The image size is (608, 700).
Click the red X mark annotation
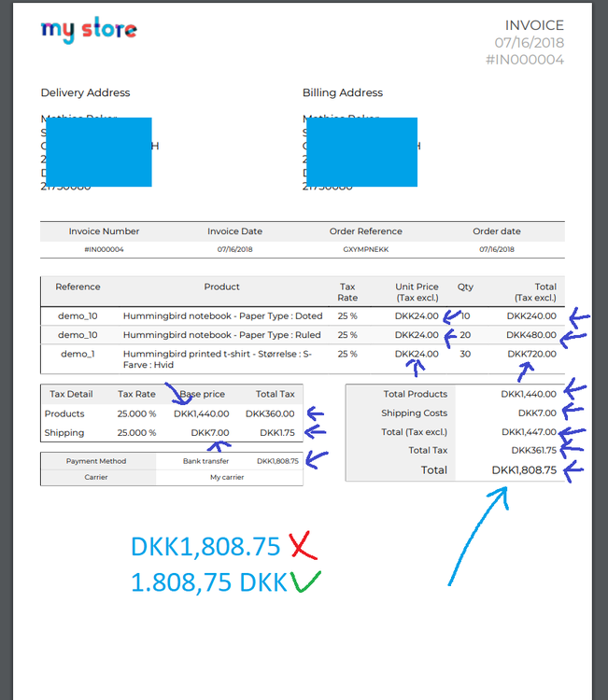[x=303, y=546]
